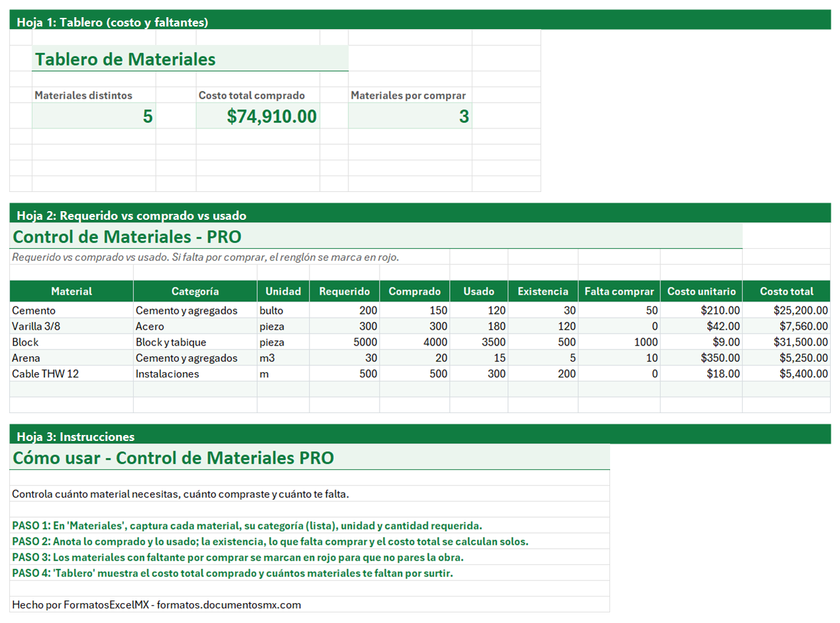This screenshot has width=840, height=623.
Task: Click the 'Varilla 3/8' material cell
Action: tap(72, 326)
